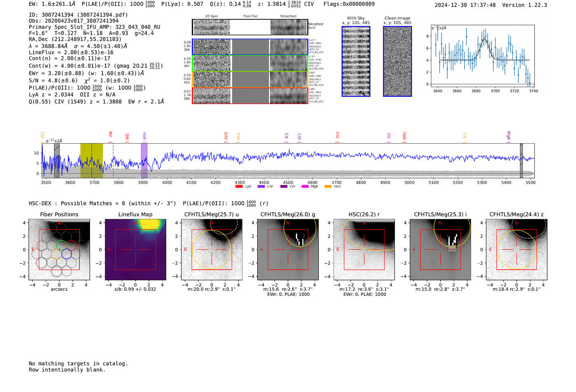Click the ID: 3007241394 text line

pos(78,15)
